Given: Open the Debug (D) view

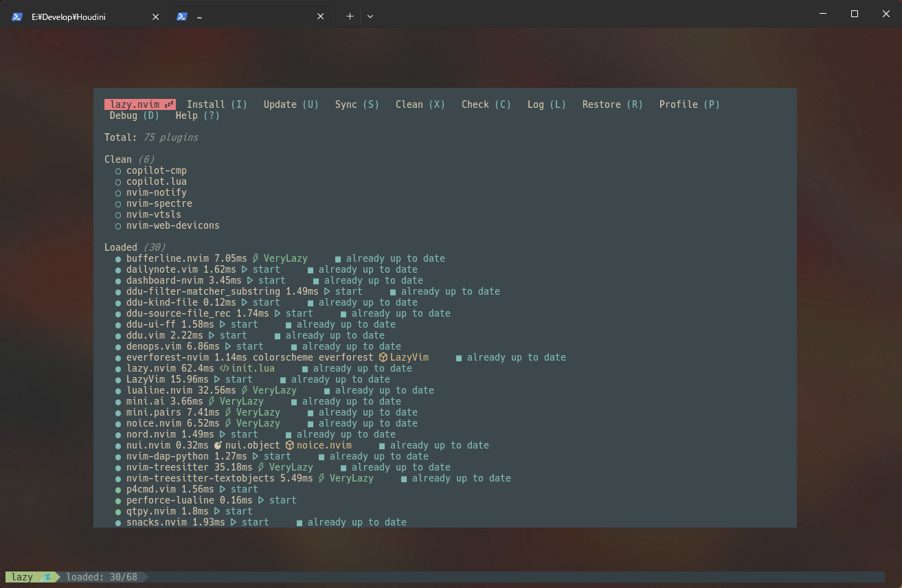Looking at the screenshot, I should [x=135, y=115].
